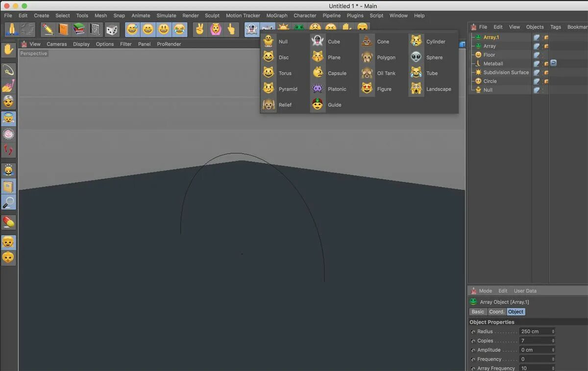The image size is (588, 371).
Task: Toggle layer flag for Circle object
Action: (x=537, y=81)
